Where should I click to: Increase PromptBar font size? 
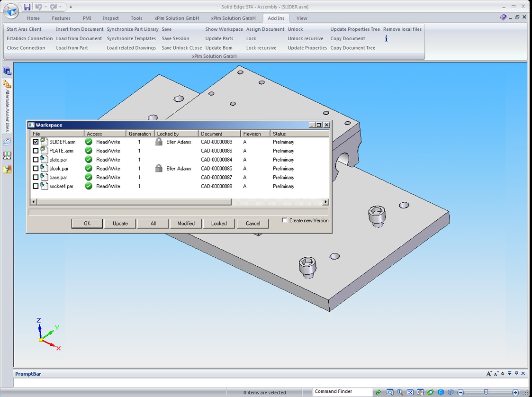(488, 374)
